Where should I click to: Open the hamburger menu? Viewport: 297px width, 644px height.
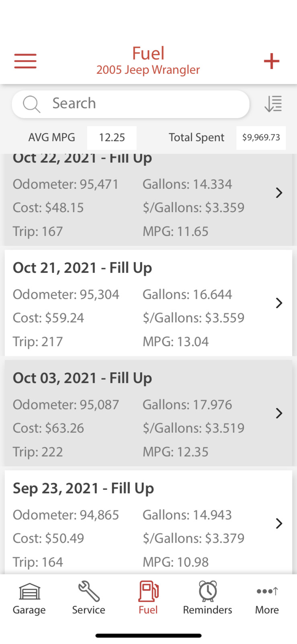(x=25, y=61)
